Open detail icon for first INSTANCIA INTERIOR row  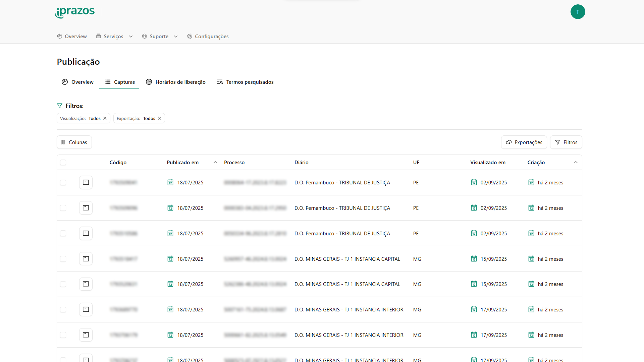86,309
